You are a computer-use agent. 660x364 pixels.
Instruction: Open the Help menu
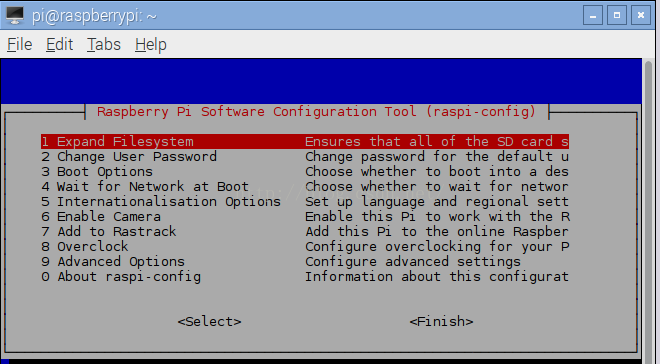coord(151,45)
